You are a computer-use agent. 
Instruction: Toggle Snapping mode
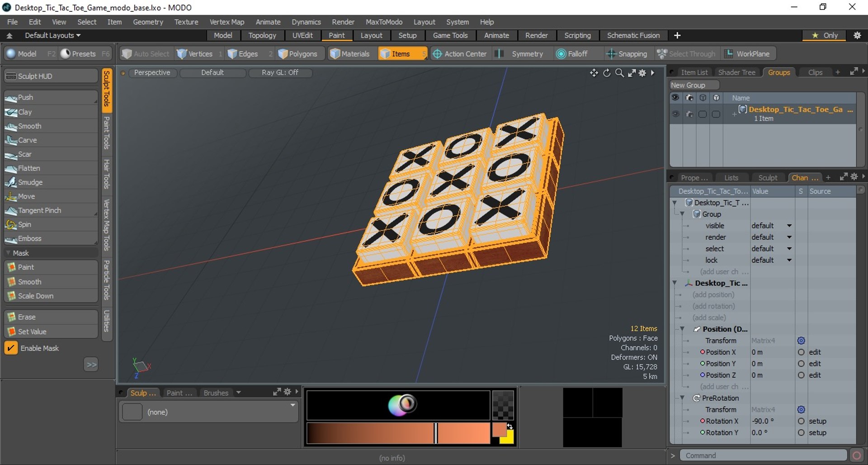(627, 53)
